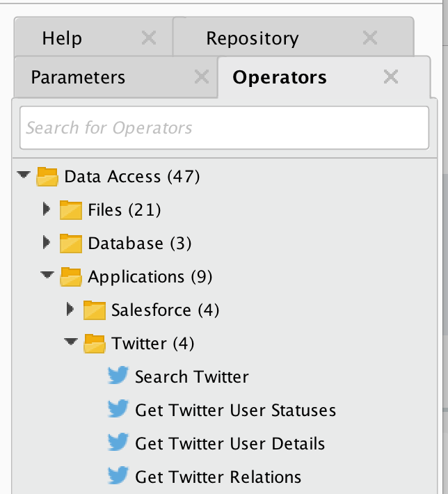Close the Repository tab

coord(370,38)
